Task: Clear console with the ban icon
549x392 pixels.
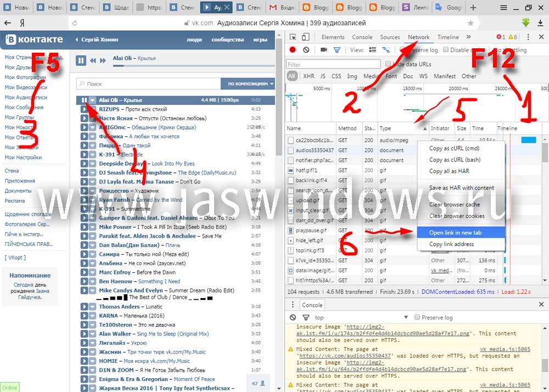Action: pos(293,317)
